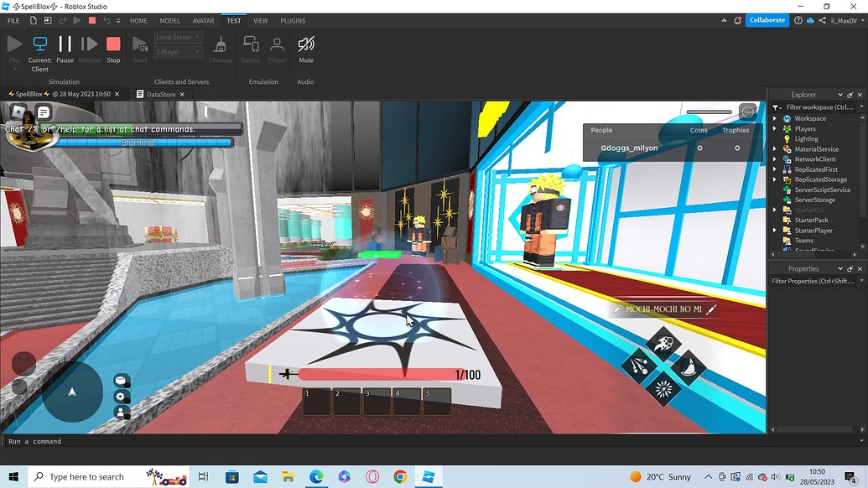Click the Coins leaderboard column header
This screenshot has width=868, height=488.
point(699,130)
